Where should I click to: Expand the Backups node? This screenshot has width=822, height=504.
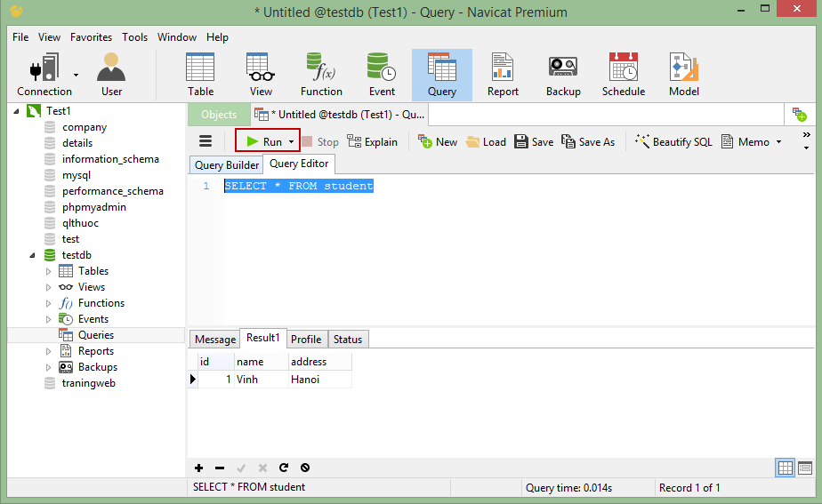point(48,367)
